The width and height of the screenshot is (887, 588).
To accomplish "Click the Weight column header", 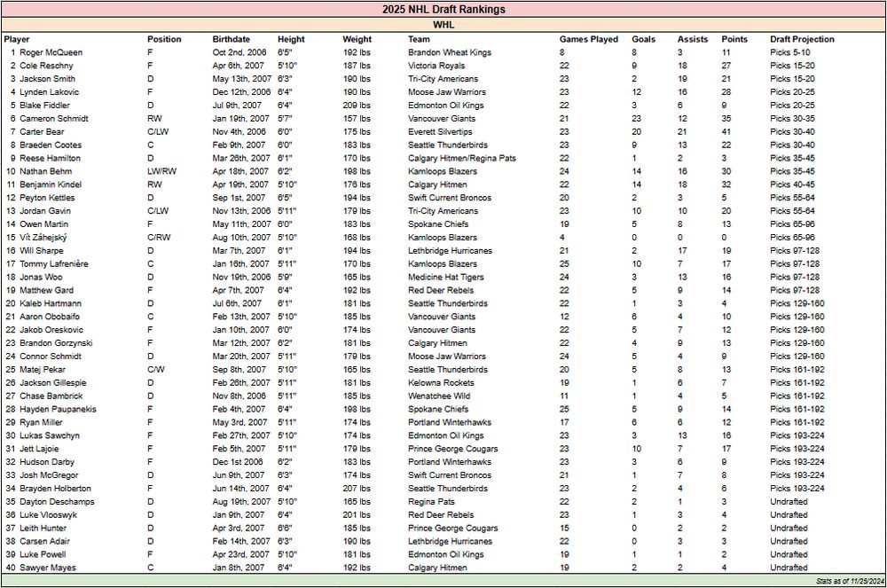I will pyautogui.click(x=357, y=39).
